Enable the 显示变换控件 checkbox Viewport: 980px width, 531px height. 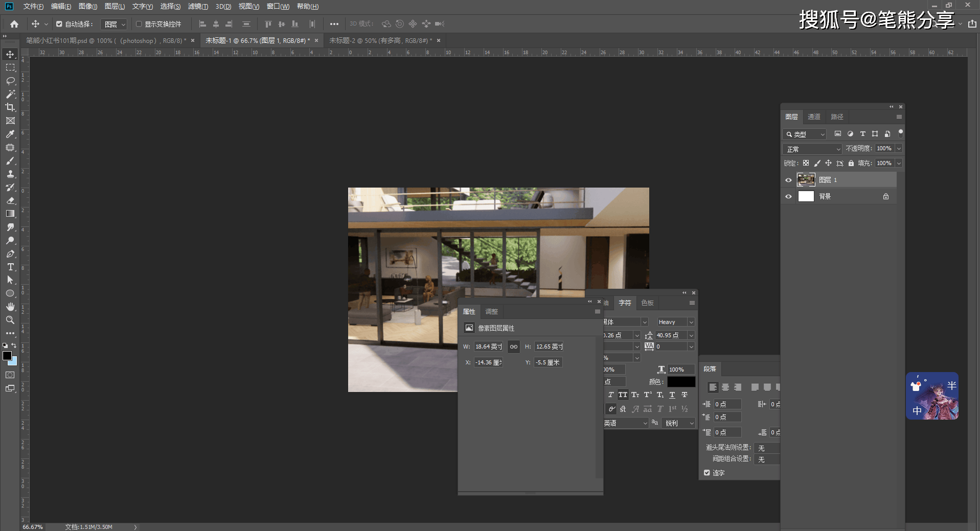(x=139, y=24)
